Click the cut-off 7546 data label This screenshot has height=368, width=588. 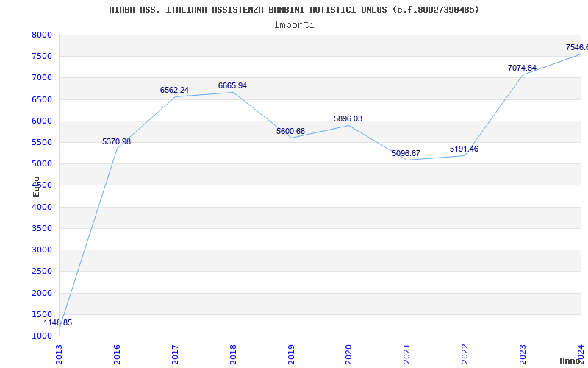(577, 47)
